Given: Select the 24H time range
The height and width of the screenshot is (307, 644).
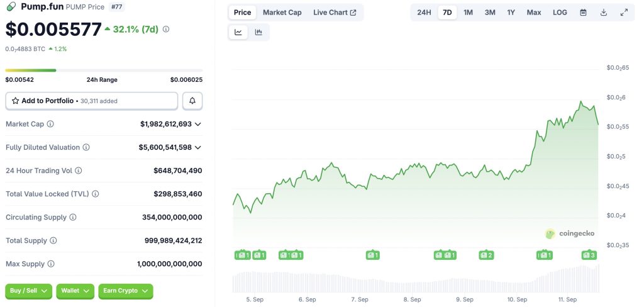Looking at the screenshot, I should pyautogui.click(x=424, y=13).
